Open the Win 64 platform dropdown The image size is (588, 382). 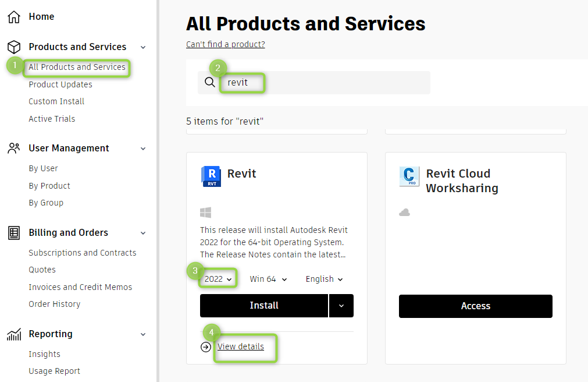(x=268, y=278)
